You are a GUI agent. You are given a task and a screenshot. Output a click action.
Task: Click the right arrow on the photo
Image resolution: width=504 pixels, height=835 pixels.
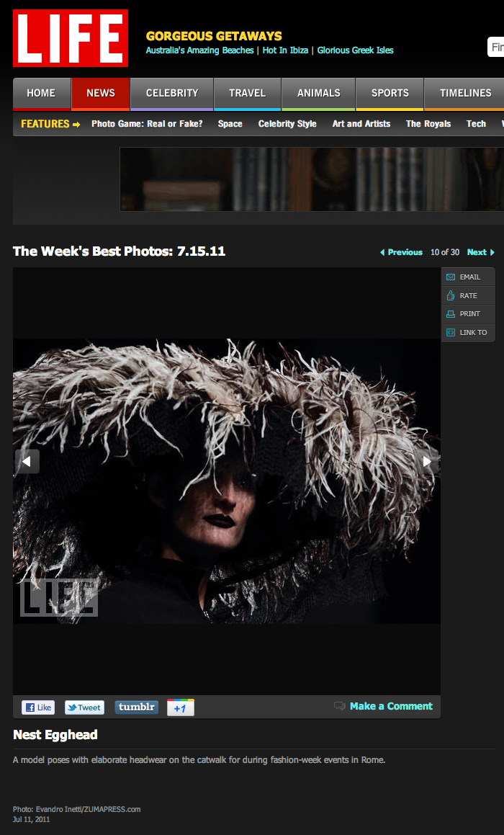pos(427,462)
